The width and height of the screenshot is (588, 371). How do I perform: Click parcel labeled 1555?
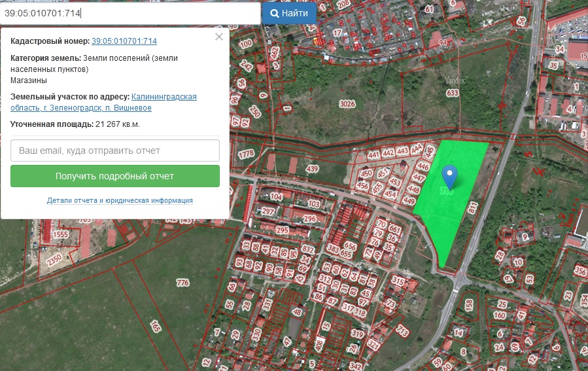(61, 234)
